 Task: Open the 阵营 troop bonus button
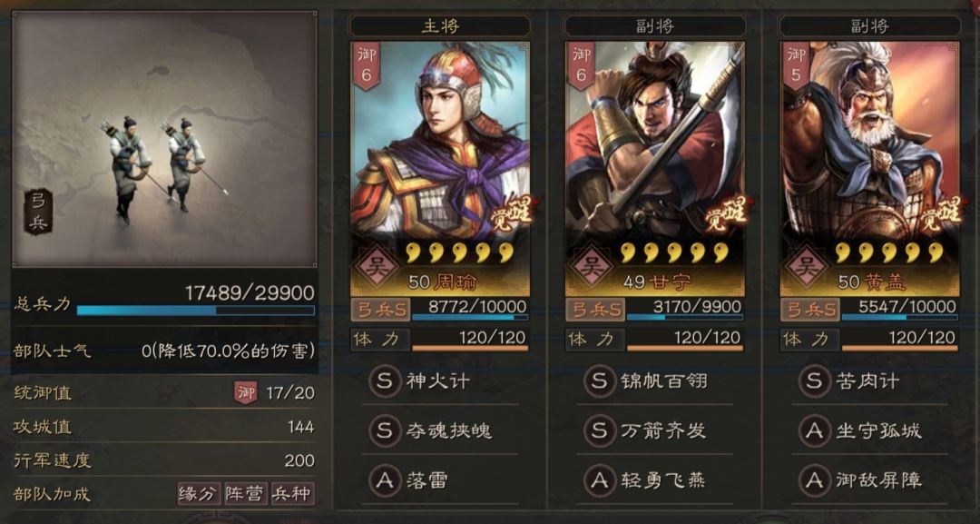(245, 493)
